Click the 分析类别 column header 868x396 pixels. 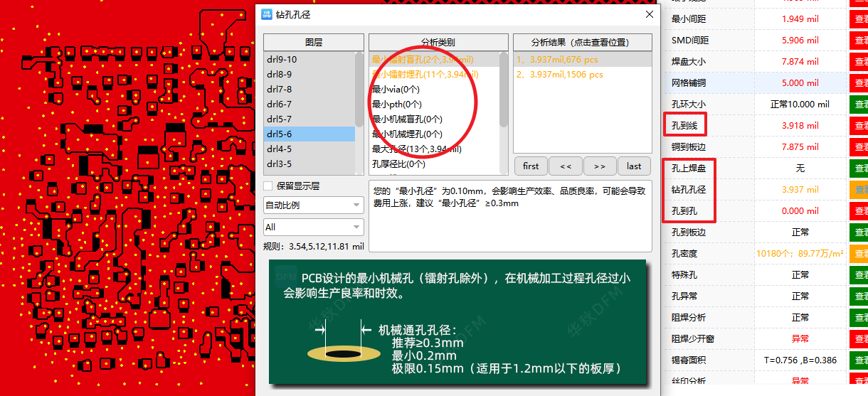(438, 43)
